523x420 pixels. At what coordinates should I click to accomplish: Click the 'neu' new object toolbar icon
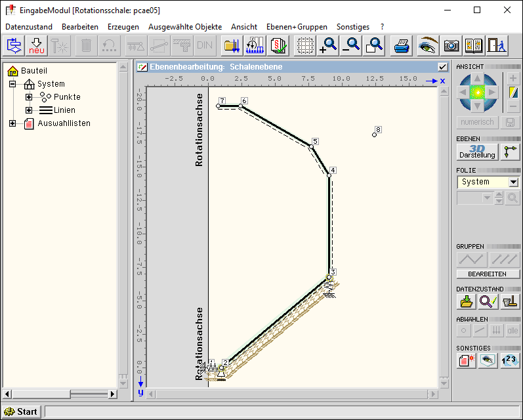click(x=36, y=45)
